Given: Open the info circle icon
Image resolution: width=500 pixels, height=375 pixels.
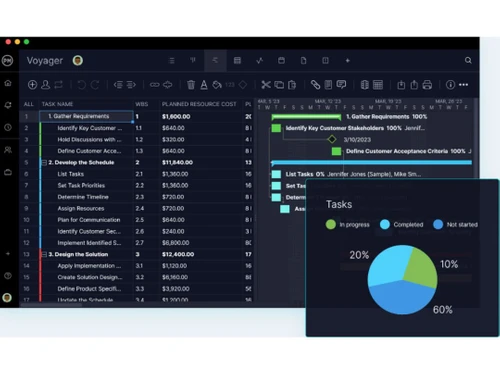Looking at the screenshot, I should point(450,85).
